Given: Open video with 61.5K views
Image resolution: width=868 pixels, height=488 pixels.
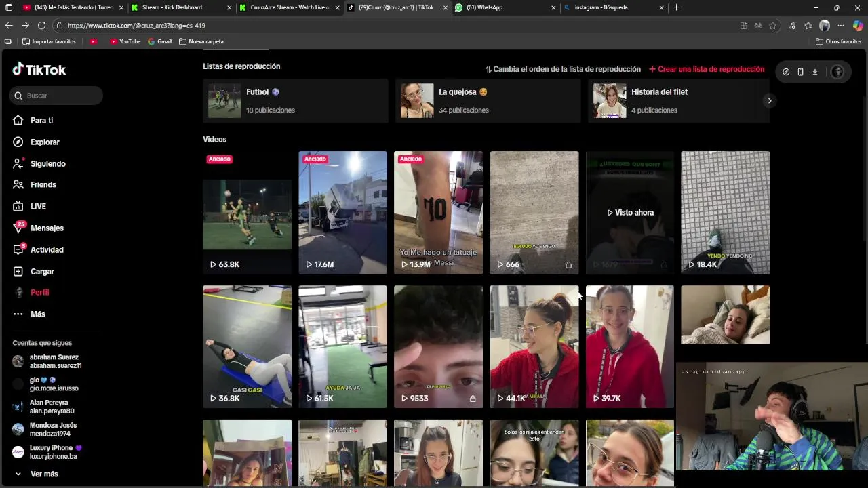Looking at the screenshot, I should pos(342,346).
